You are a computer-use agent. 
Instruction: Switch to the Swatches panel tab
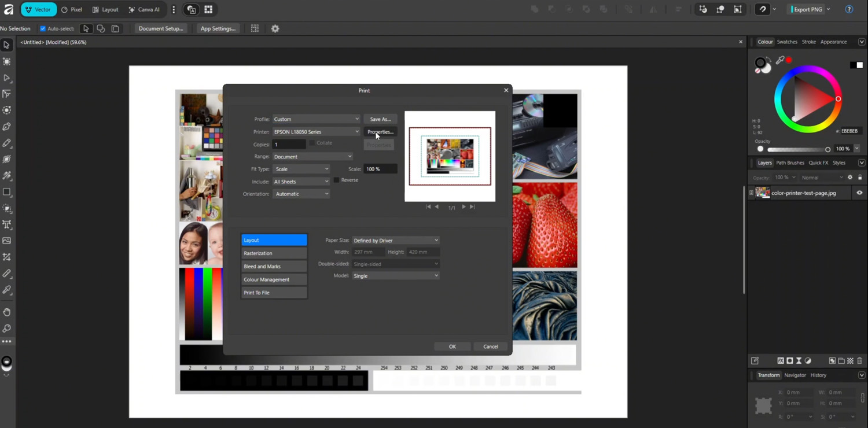786,42
